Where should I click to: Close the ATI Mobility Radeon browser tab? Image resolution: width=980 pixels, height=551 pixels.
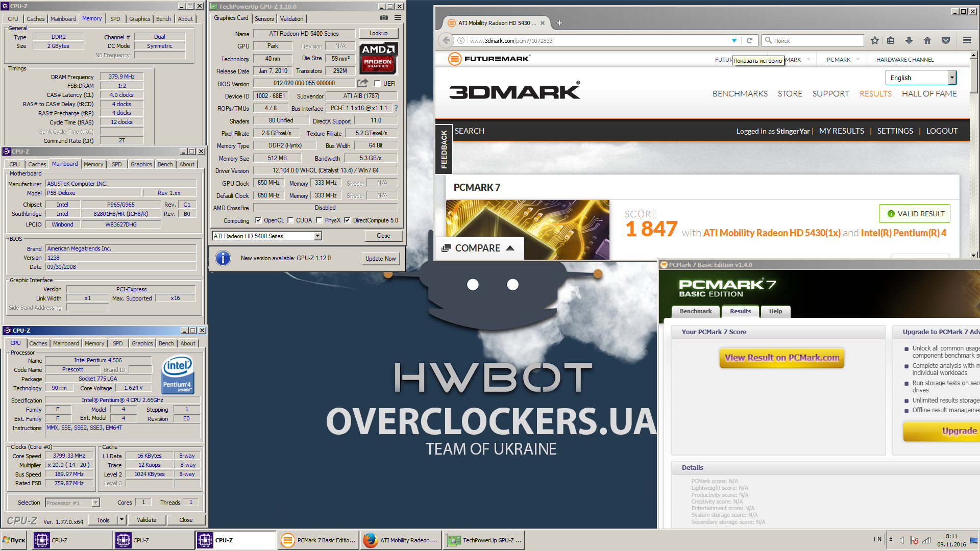(543, 23)
